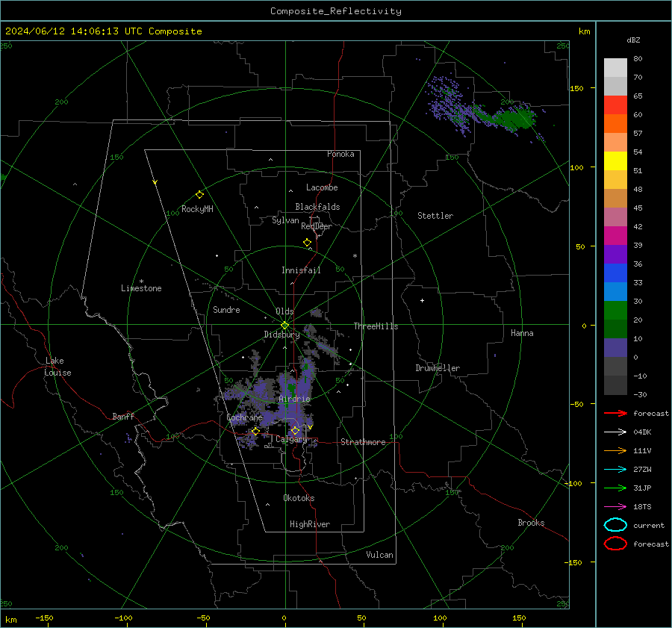Click the Sylvan label on the map
The image size is (672, 628).
(x=285, y=220)
